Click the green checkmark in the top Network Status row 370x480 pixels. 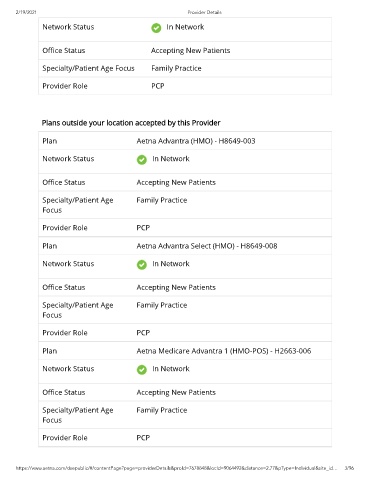coord(156,28)
